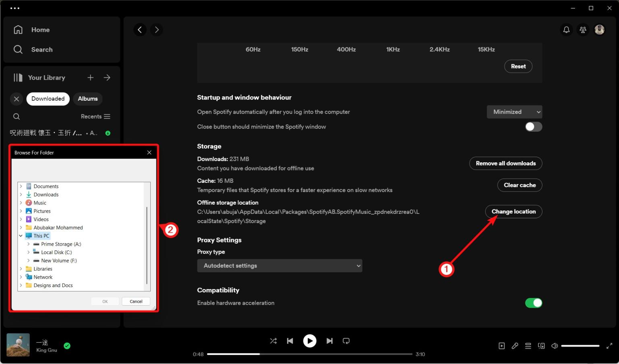
Task: Open the friend activity icon
Action: coord(582,29)
